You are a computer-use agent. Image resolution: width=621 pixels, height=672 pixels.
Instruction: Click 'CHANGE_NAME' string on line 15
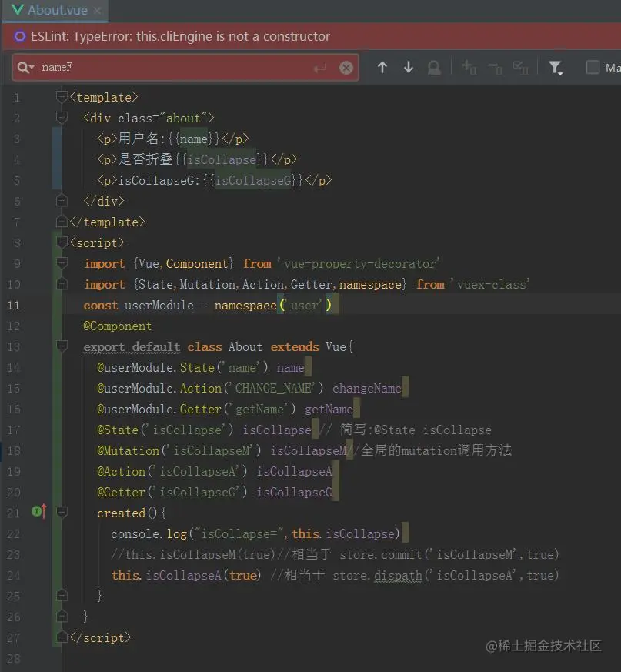[x=274, y=388]
